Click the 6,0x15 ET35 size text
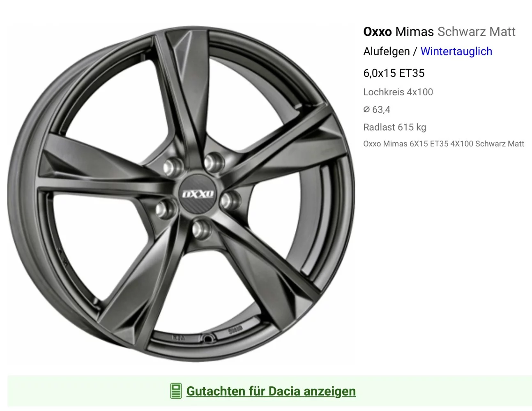532x411 pixels. point(394,73)
